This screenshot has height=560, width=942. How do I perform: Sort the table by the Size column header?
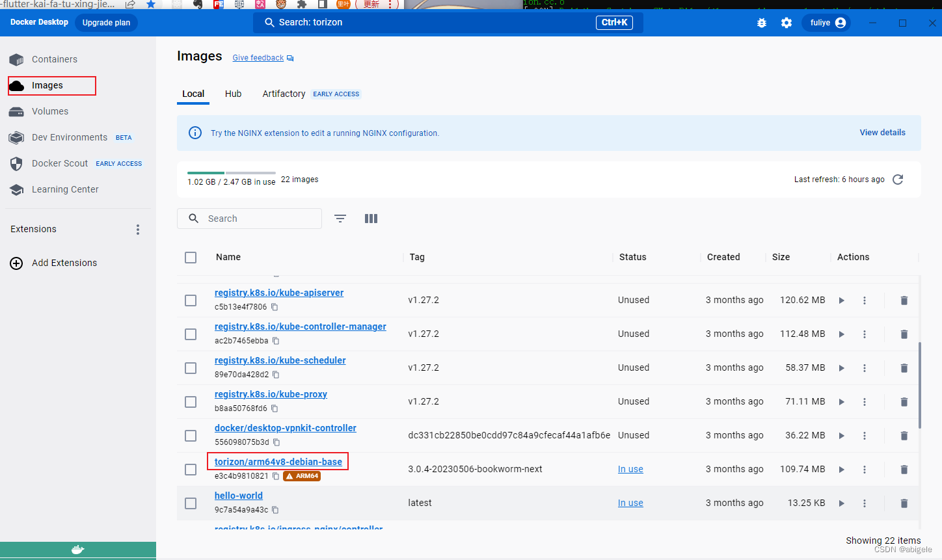coord(781,257)
